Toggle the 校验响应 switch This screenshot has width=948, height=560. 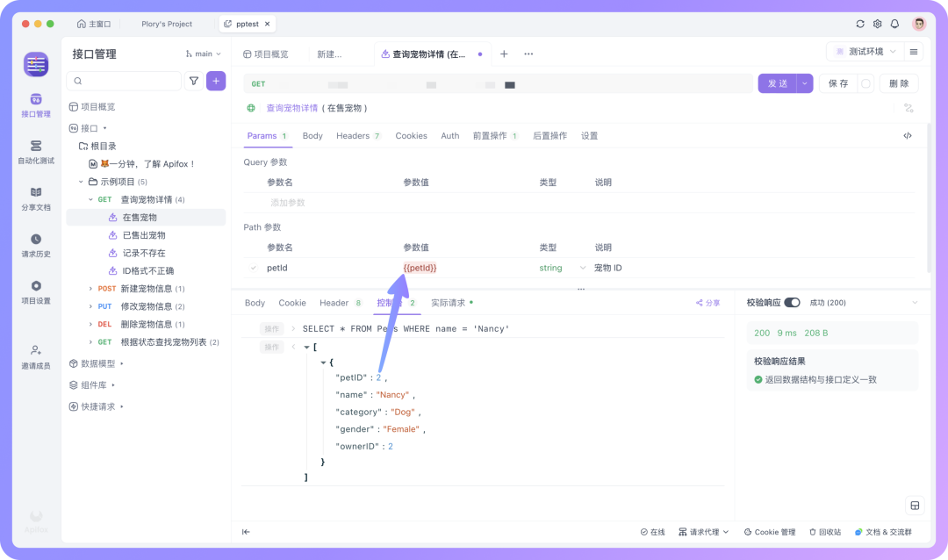click(792, 302)
